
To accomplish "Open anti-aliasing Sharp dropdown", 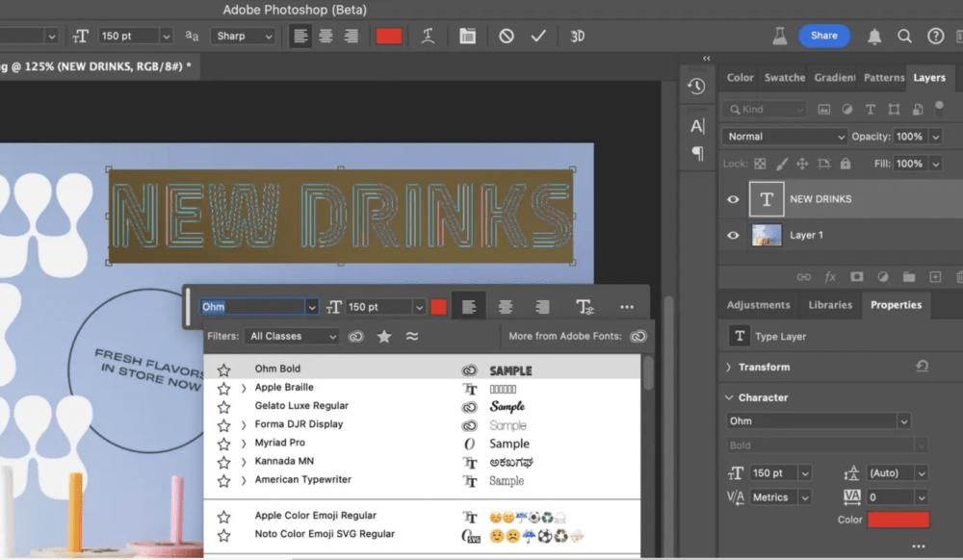I will pos(244,37).
